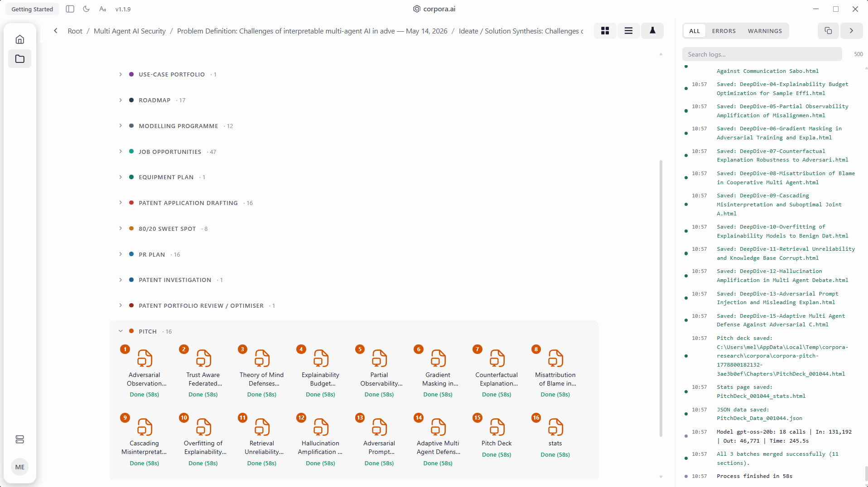Copy logs with the copy icon
Screen dimensions: 868x487
pos(828,31)
